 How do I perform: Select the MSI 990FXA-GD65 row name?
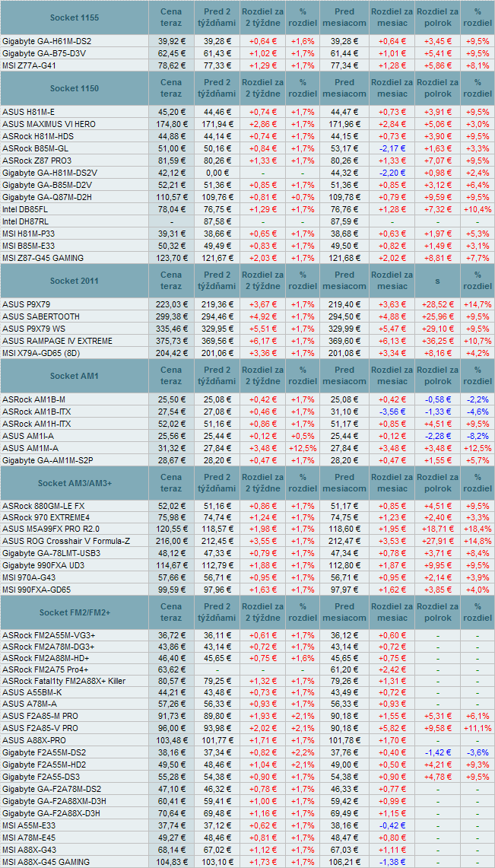coord(36,590)
